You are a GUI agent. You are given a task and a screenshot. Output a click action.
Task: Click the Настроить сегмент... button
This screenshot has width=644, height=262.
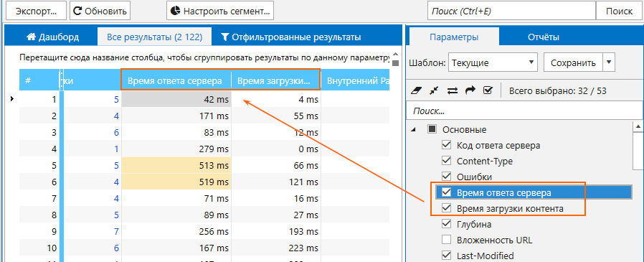pyautogui.click(x=220, y=11)
